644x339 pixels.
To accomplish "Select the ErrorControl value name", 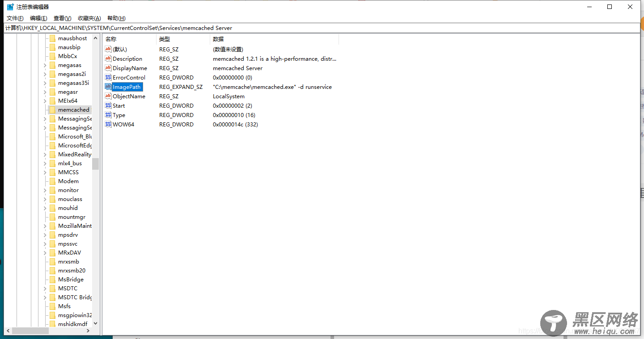I will point(129,78).
